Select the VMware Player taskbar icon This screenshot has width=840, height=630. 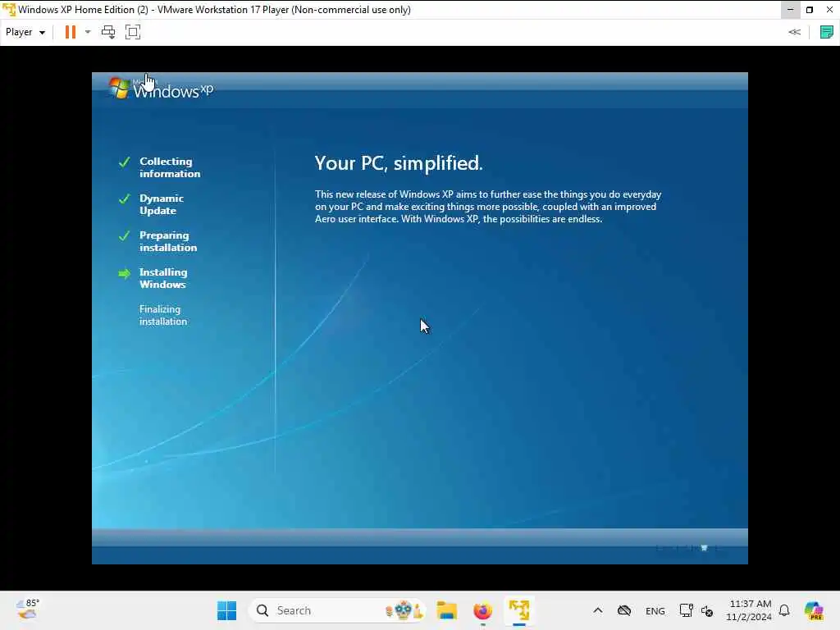pos(518,610)
